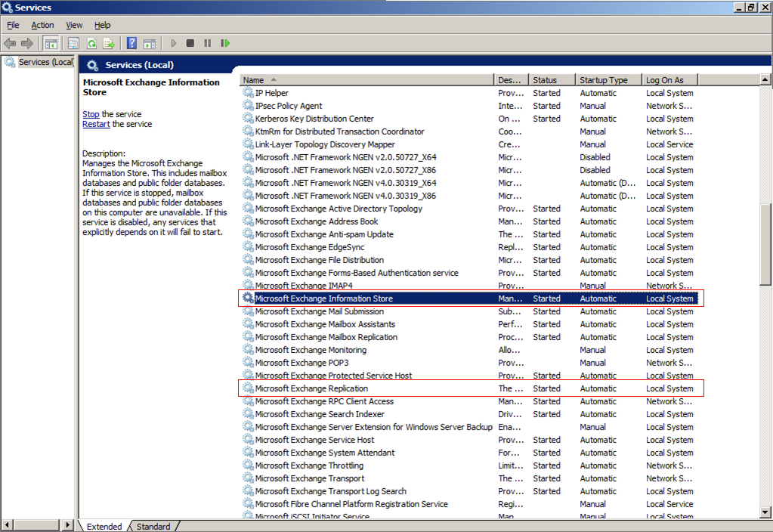
Task: Select Microsoft Fibre Channel Platform Registration Service
Action: (470, 504)
